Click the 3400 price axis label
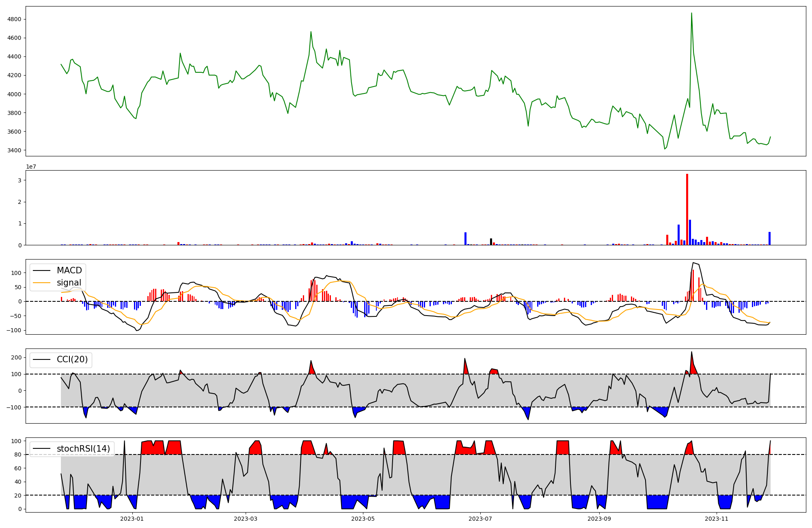Screen dimensions: 812x528 [x=14, y=150]
